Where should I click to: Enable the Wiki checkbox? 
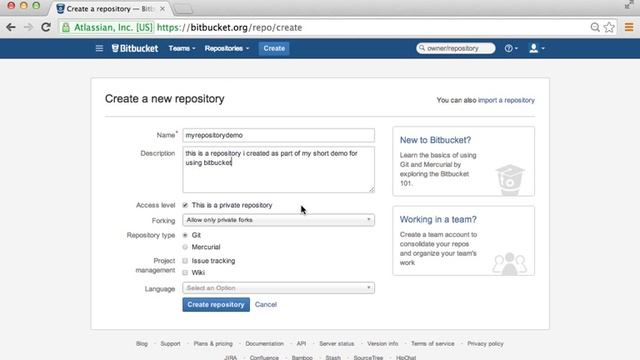pos(185,272)
